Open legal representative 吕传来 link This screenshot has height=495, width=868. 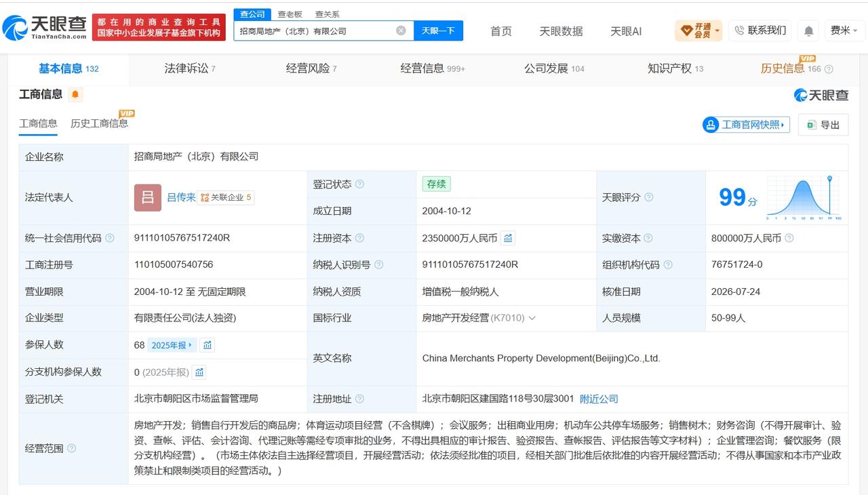pyautogui.click(x=181, y=197)
